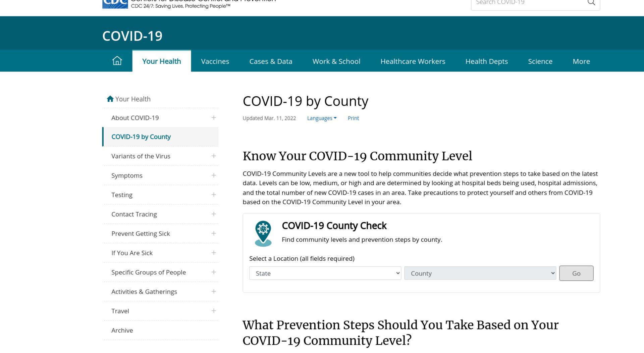The height and width of the screenshot is (353, 644).
Task: Open the Science tab
Action: [540, 61]
